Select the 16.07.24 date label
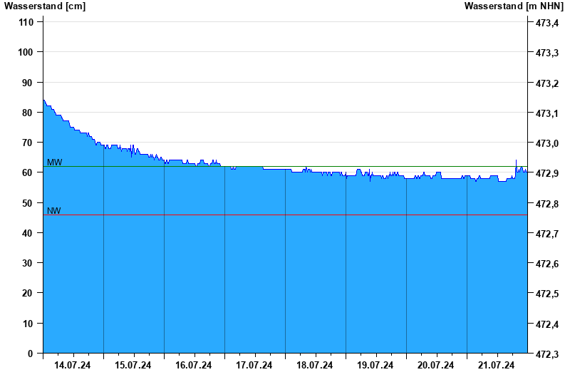Screen dimensions: 570x392 [x=193, y=365]
